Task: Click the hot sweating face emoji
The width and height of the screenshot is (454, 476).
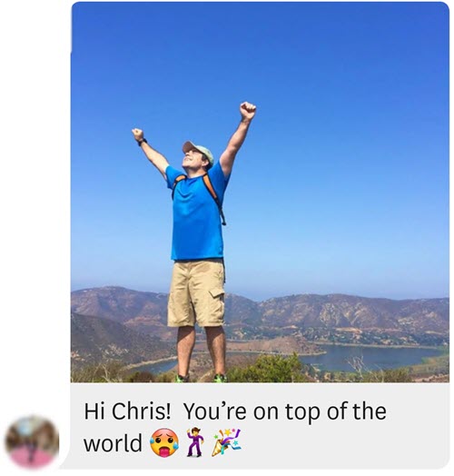Action: 163,442
